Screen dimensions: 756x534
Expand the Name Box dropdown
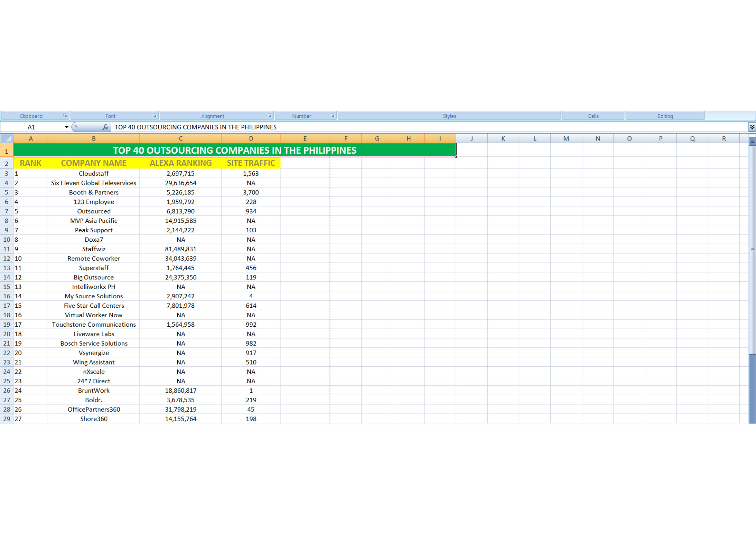67,127
